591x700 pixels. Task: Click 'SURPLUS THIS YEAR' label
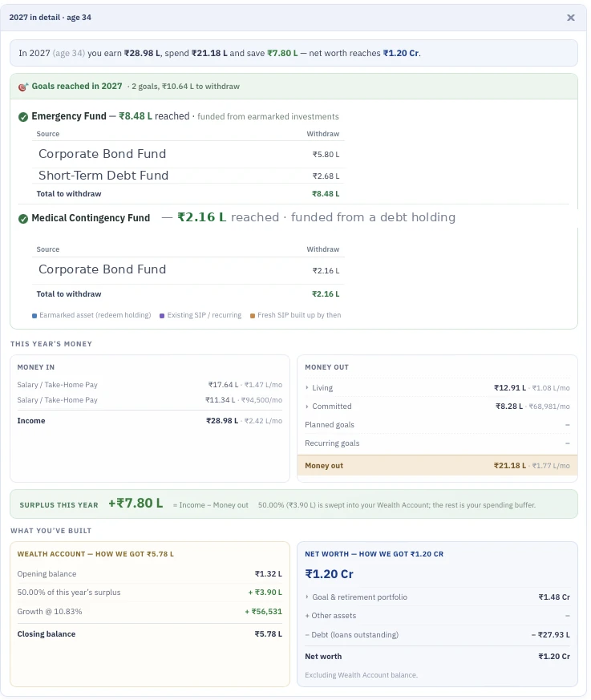59,505
